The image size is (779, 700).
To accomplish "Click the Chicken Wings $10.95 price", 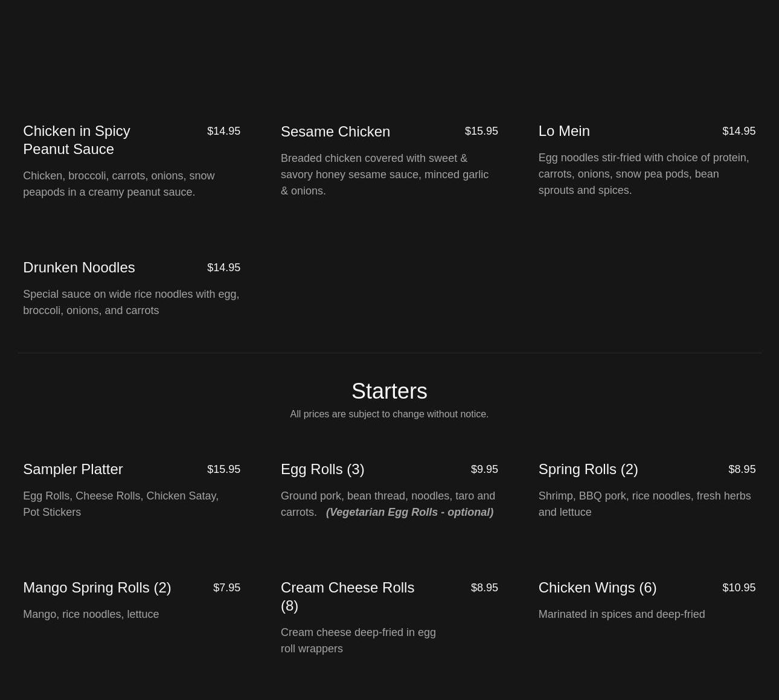I will [x=738, y=588].
